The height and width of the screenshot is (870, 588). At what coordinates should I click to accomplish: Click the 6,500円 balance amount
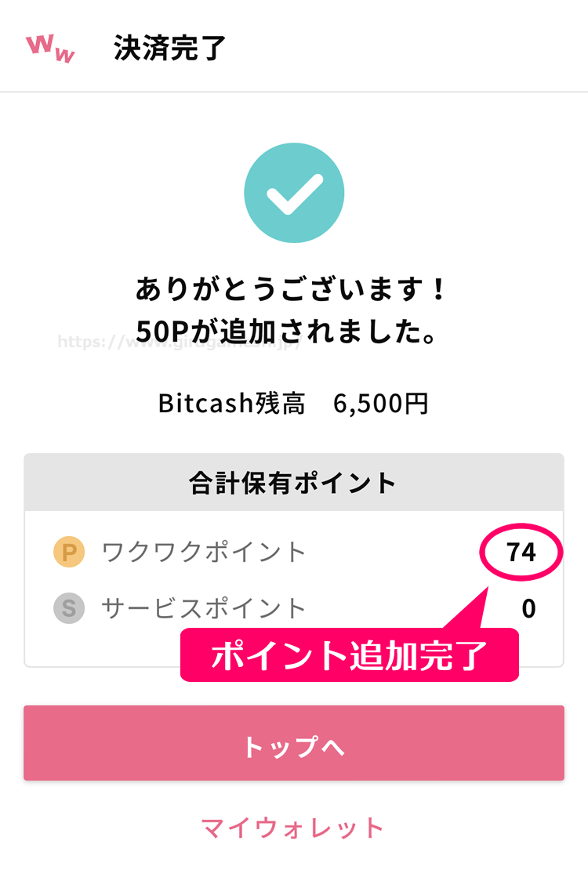pos(381,403)
